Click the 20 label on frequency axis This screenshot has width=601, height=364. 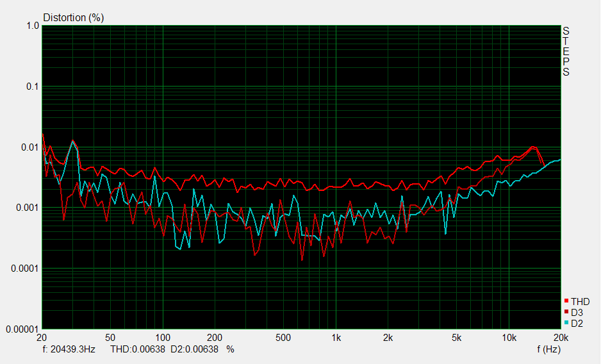coord(42,338)
